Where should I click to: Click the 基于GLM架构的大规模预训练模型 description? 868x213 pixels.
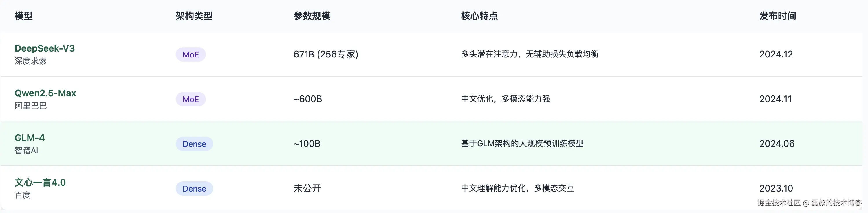click(x=522, y=143)
